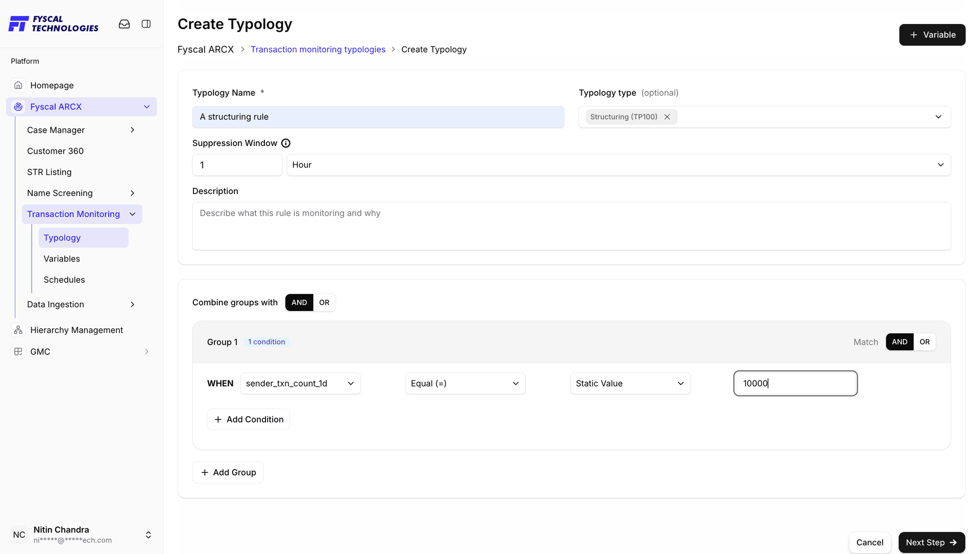Set Group 1 Match to AND
The height and width of the screenshot is (554, 980).
pyautogui.click(x=899, y=342)
